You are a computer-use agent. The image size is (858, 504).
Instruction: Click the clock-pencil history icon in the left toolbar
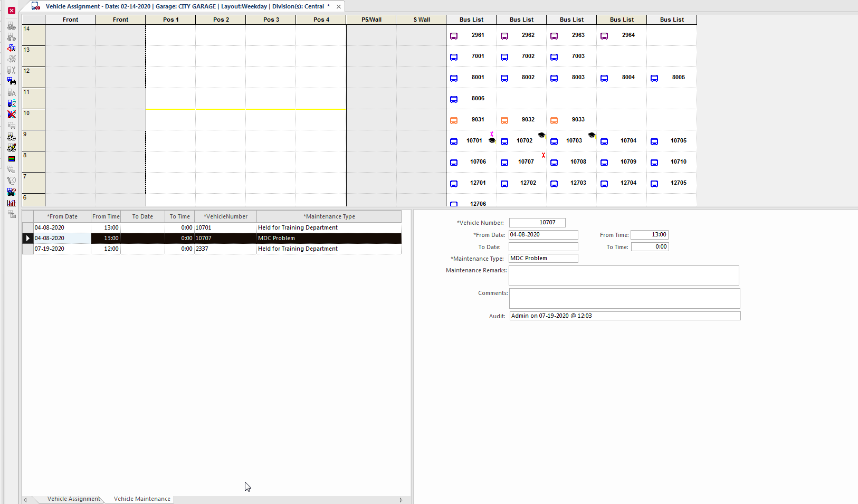click(12, 179)
